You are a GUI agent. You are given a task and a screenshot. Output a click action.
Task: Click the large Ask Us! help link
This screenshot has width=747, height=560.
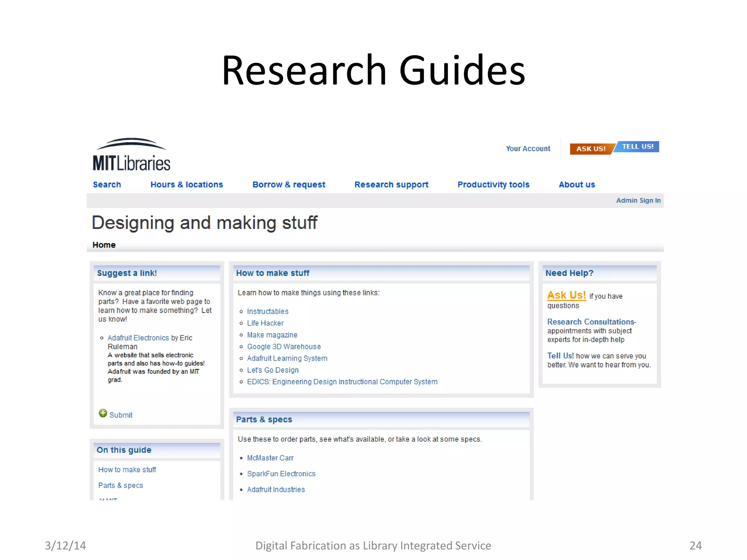click(x=566, y=295)
